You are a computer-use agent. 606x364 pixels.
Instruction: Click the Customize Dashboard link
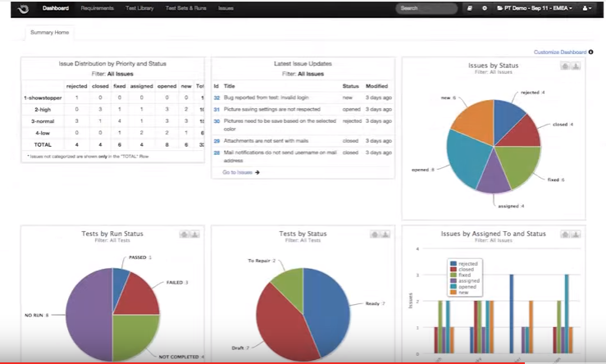(x=560, y=52)
